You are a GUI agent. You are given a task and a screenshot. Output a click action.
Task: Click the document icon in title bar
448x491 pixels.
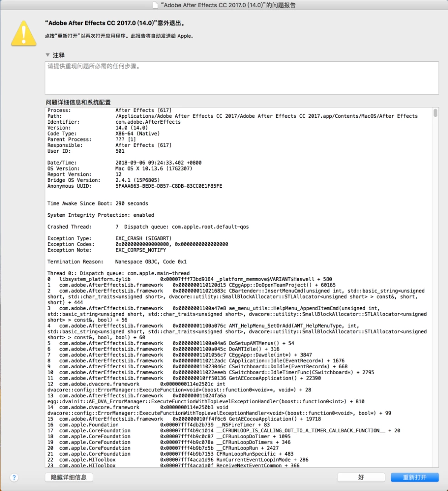tap(155, 5)
